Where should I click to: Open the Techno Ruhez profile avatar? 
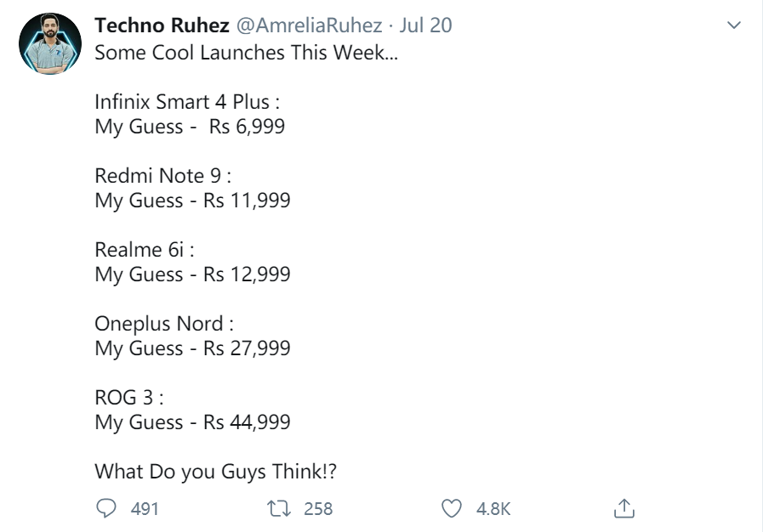[50, 42]
